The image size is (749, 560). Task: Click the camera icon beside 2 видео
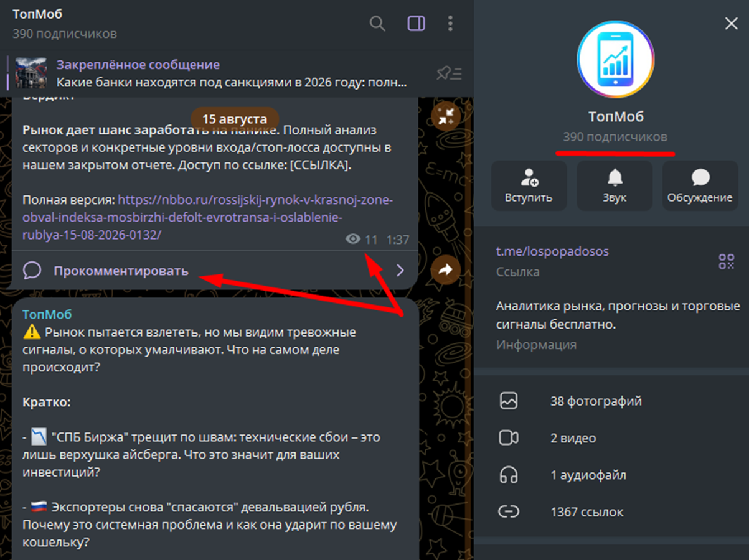tap(509, 438)
